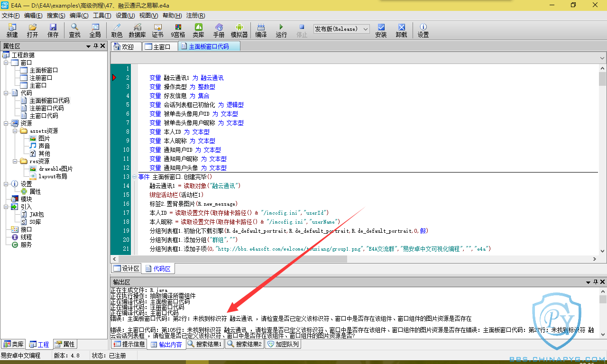Open the 注册(R) menu

(195, 15)
